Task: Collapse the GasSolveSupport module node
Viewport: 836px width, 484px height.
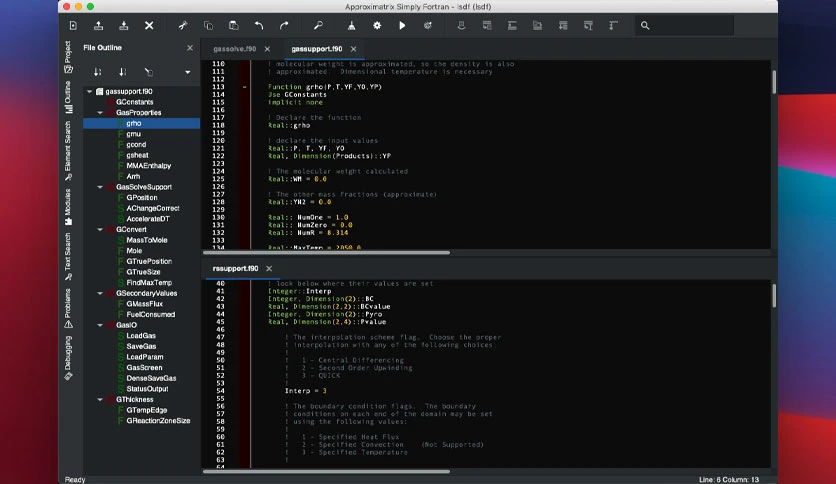Action: 100,187
